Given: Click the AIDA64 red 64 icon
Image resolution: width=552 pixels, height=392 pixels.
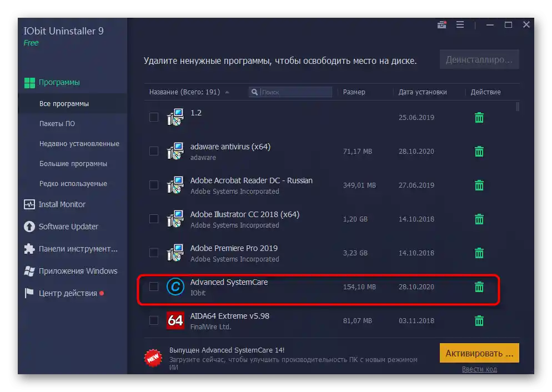Looking at the screenshot, I should (x=175, y=320).
